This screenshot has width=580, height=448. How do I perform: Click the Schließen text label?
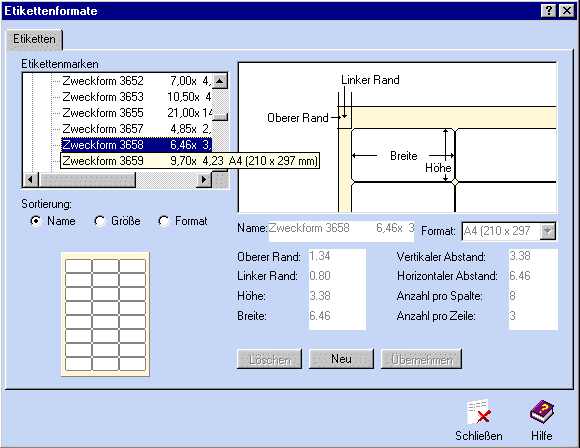(479, 436)
